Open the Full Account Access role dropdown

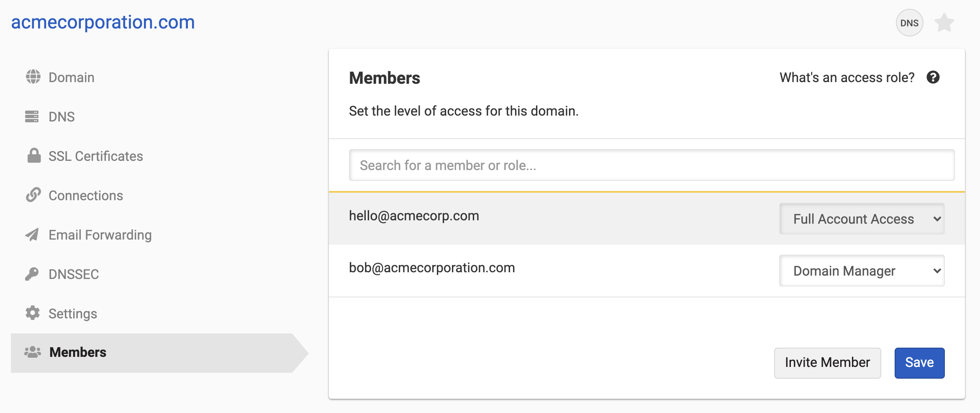(x=862, y=219)
